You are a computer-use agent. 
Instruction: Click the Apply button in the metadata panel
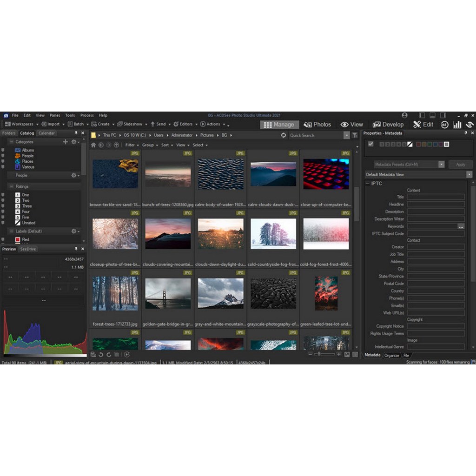pos(461,164)
